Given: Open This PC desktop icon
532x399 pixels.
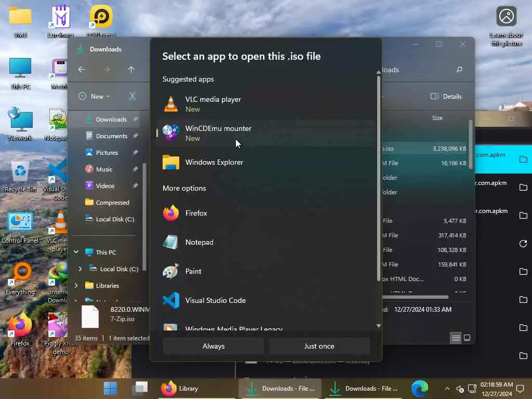Looking at the screenshot, I should tap(20, 74).
